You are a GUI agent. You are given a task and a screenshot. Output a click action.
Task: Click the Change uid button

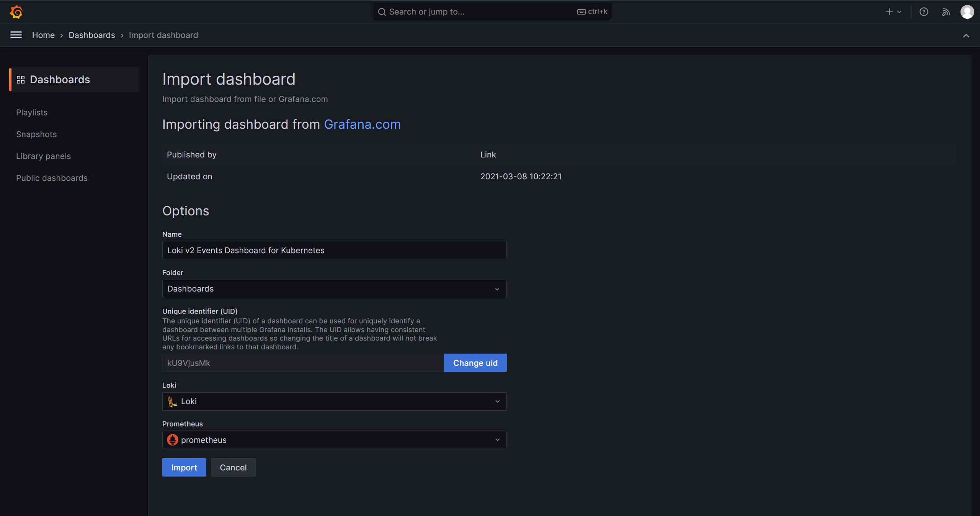pos(475,363)
